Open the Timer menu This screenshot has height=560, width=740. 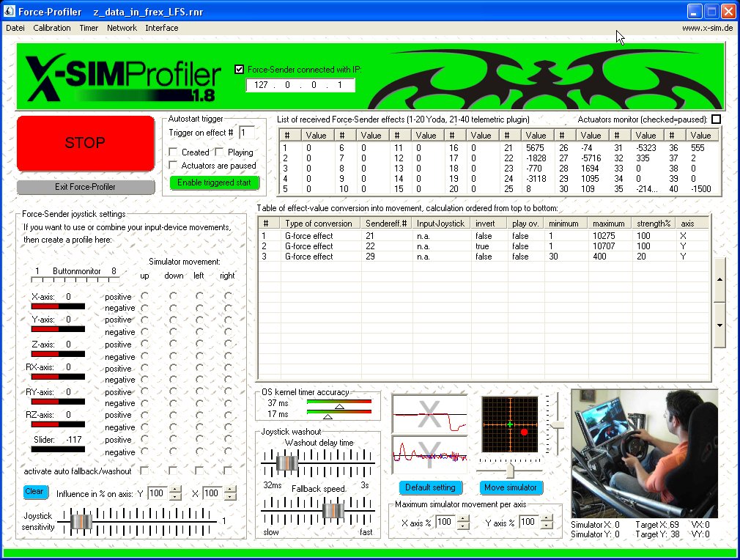coord(89,28)
